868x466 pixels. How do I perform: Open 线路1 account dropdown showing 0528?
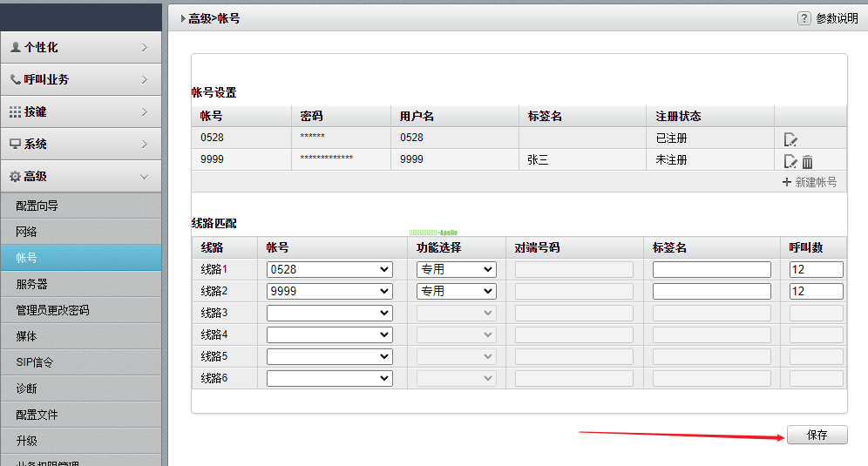pyautogui.click(x=329, y=270)
